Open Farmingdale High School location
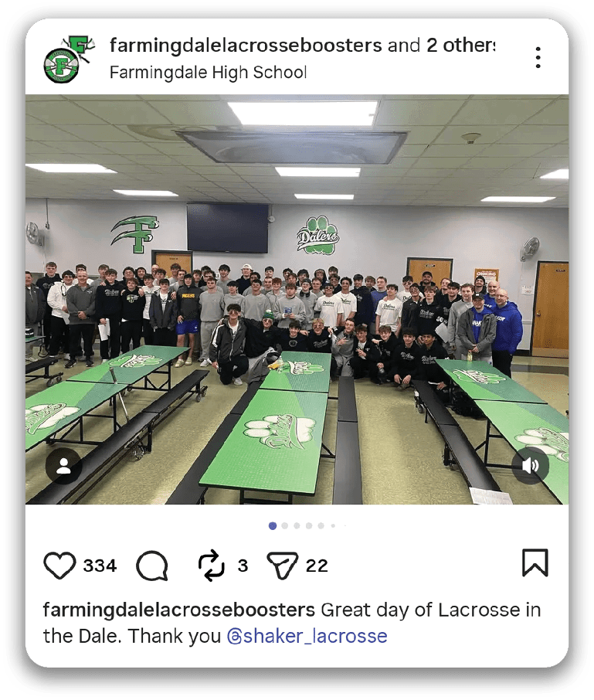Image resolution: width=594 pixels, height=700 pixels. (208, 72)
